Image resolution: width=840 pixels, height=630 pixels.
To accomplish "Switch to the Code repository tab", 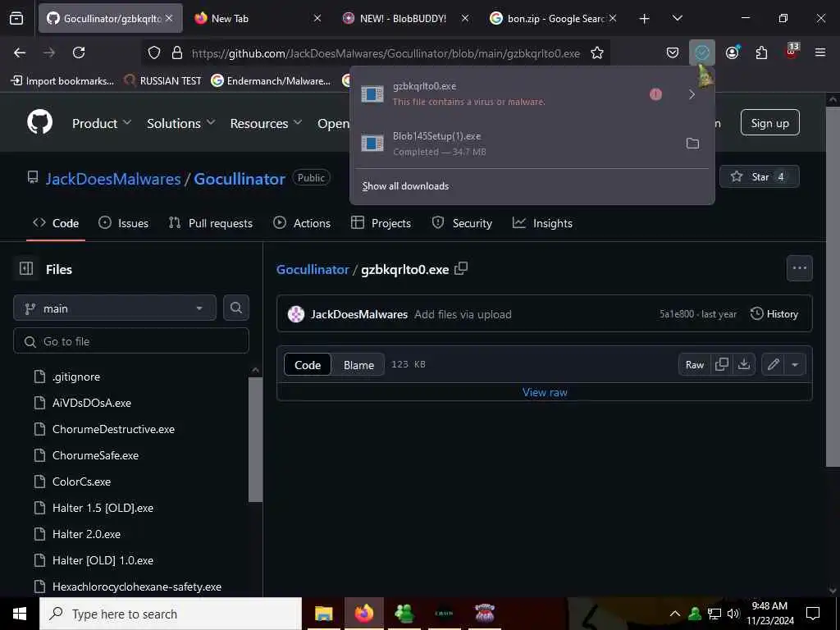I will pyautogui.click(x=56, y=223).
